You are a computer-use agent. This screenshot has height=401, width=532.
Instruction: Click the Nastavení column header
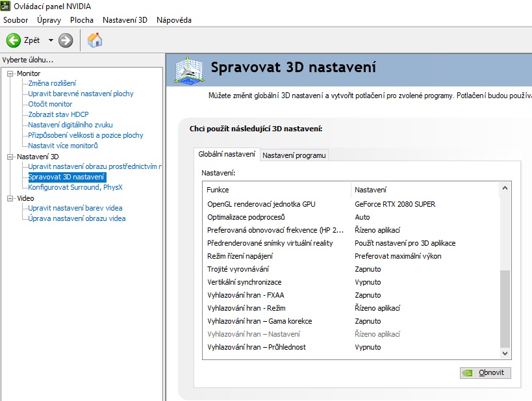[x=425, y=190]
